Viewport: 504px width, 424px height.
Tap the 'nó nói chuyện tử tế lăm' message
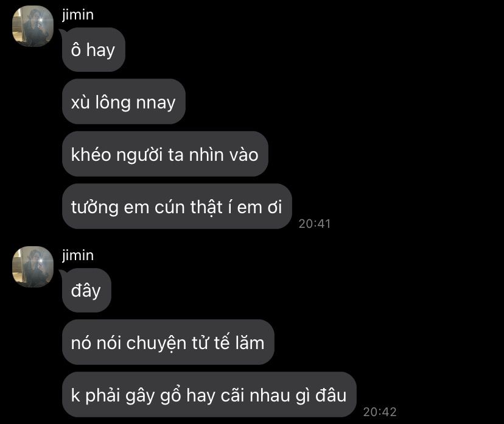[x=168, y=342]
